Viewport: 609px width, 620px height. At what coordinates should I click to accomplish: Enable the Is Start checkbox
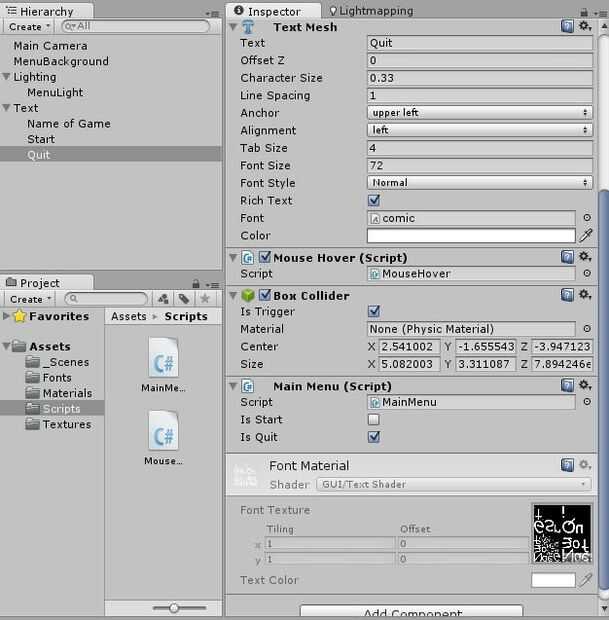click(374, 419)
